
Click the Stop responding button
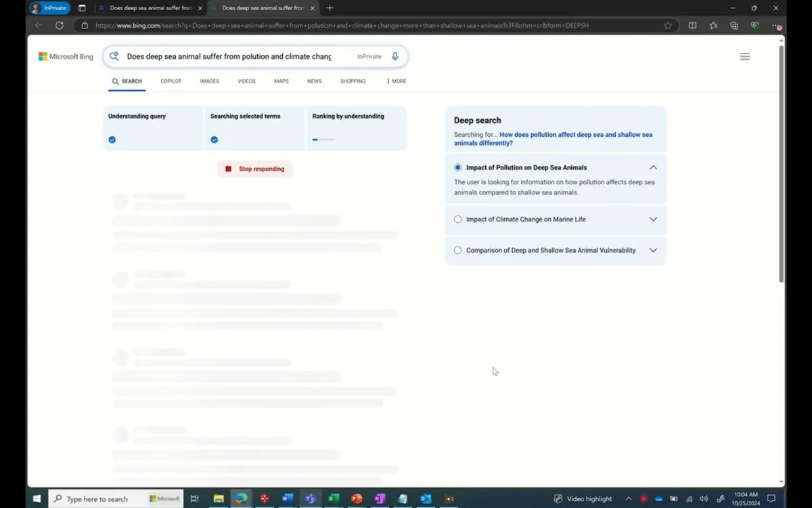point(254,168)
